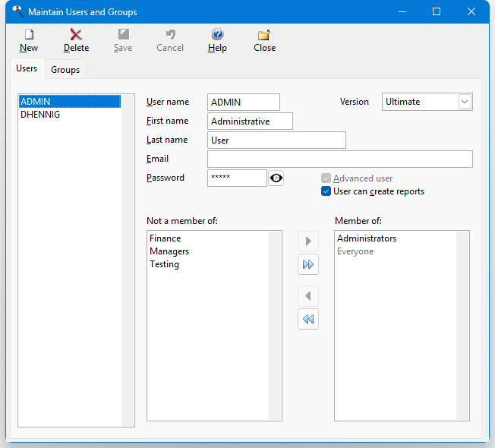This screenshot has height=448, width=495.
Task: Toggle the Advanced user checkbox
Action: 326,178
